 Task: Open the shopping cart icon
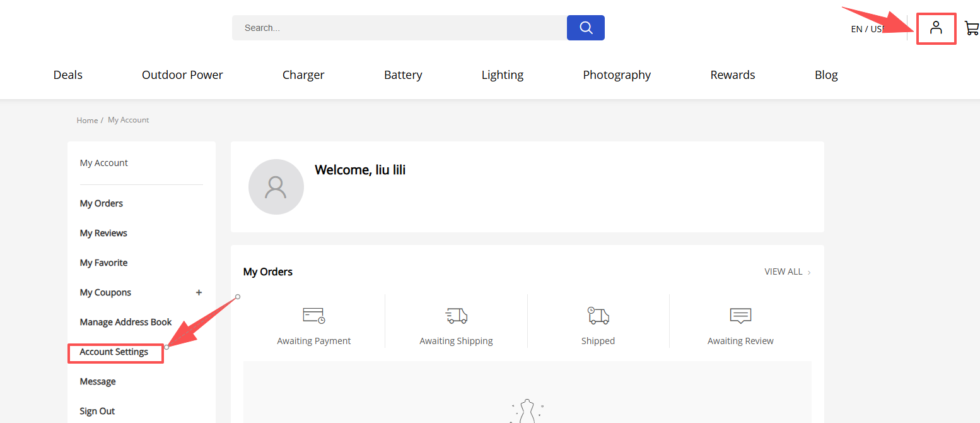click(971, 28)
